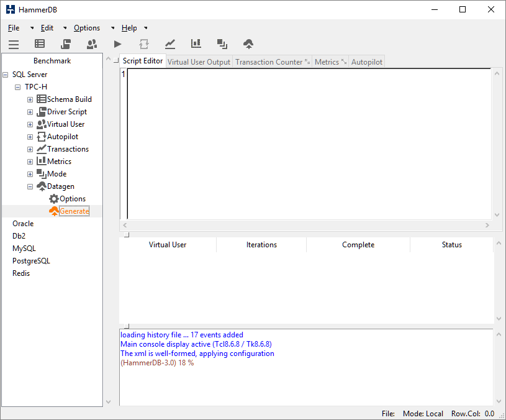The height and width of the screenshot is (420, 506).
Task: Open the Options menu
Action: 87,28
